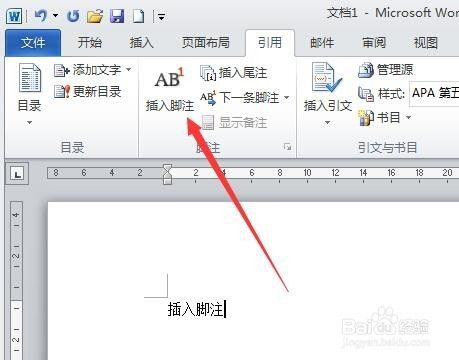Expand the 目录 dropdown arrow
This screenshot has height=360, width=459.
pos(30,123)
